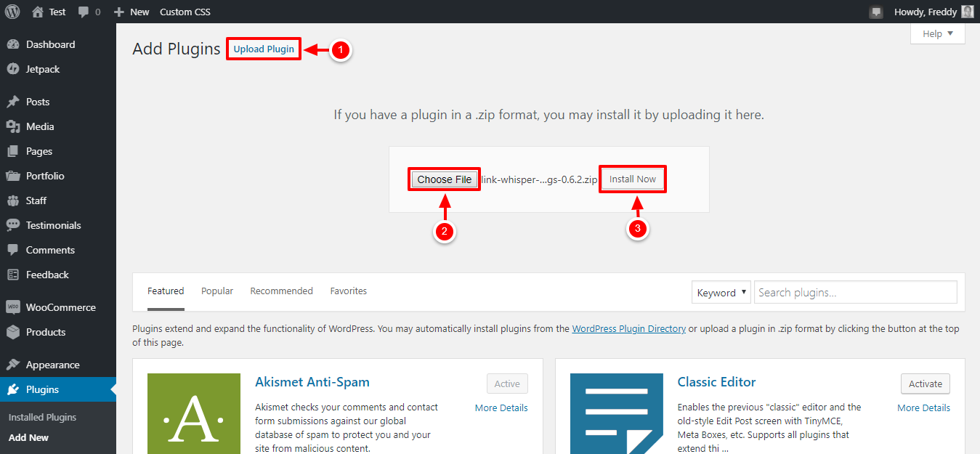Switch to the Favorites tab
The width and height of the screenshot is (980, 454).
coord(349,291)
